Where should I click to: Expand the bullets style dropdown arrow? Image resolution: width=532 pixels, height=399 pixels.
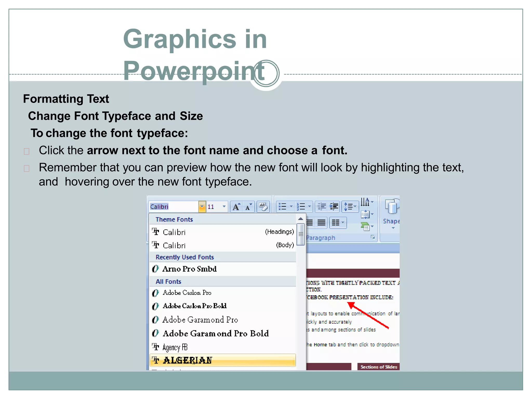[x=291, y=207]
